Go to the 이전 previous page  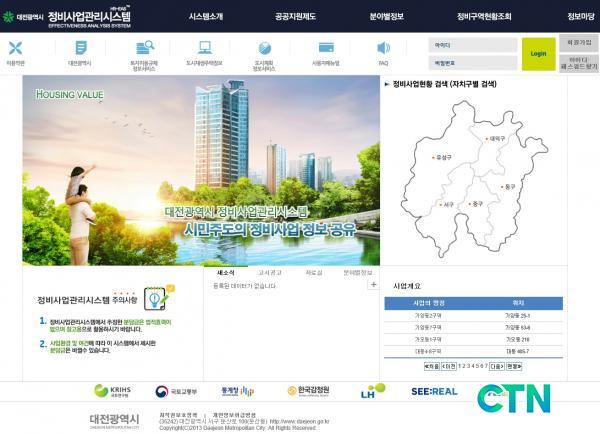[x=449, y=366]
